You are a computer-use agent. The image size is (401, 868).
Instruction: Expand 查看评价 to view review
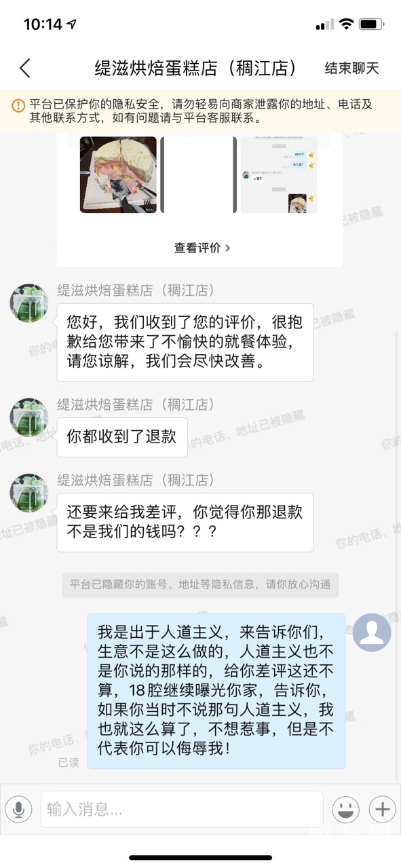coord(202,248)
